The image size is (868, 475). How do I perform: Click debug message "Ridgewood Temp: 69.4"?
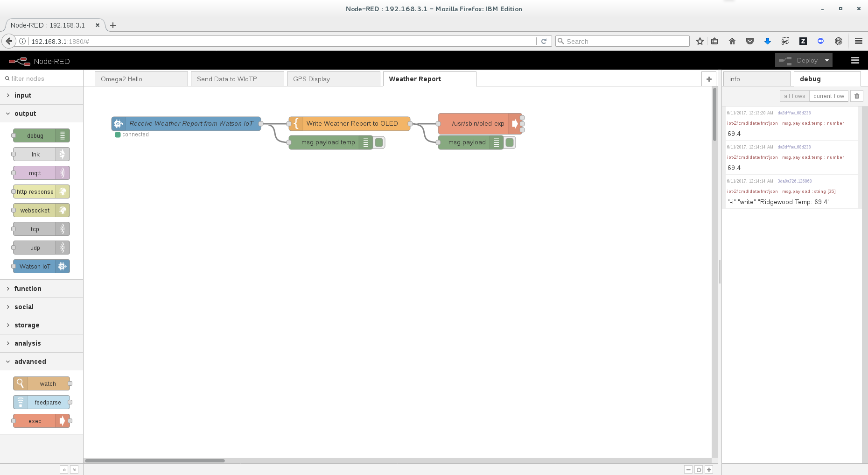pos(778,202)
